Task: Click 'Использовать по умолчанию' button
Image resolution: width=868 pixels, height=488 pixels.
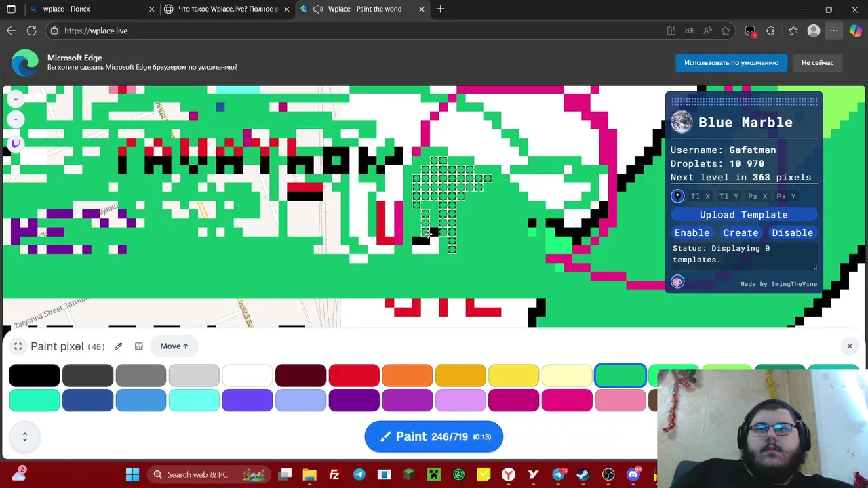Action: point(731,62)
